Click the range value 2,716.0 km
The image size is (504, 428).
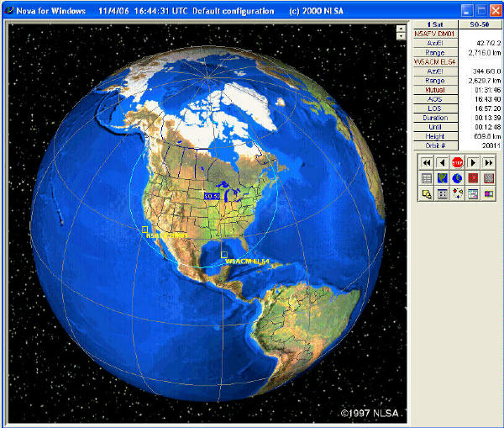point(485,52)
